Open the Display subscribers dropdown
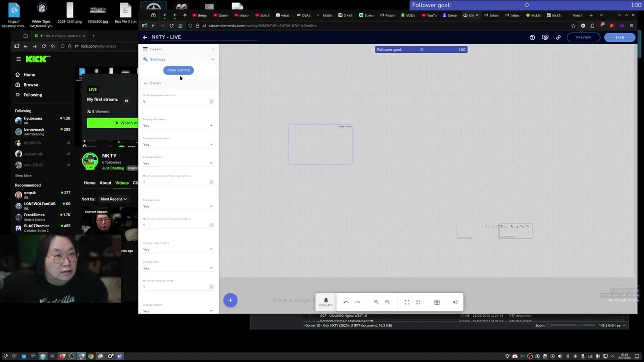This screenshot has height=362, width=644. [178, 249]
